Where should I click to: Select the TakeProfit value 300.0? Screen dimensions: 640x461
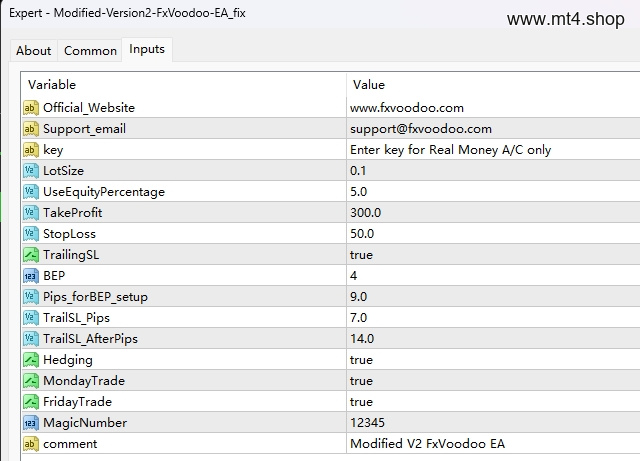(x=493, y=213)
